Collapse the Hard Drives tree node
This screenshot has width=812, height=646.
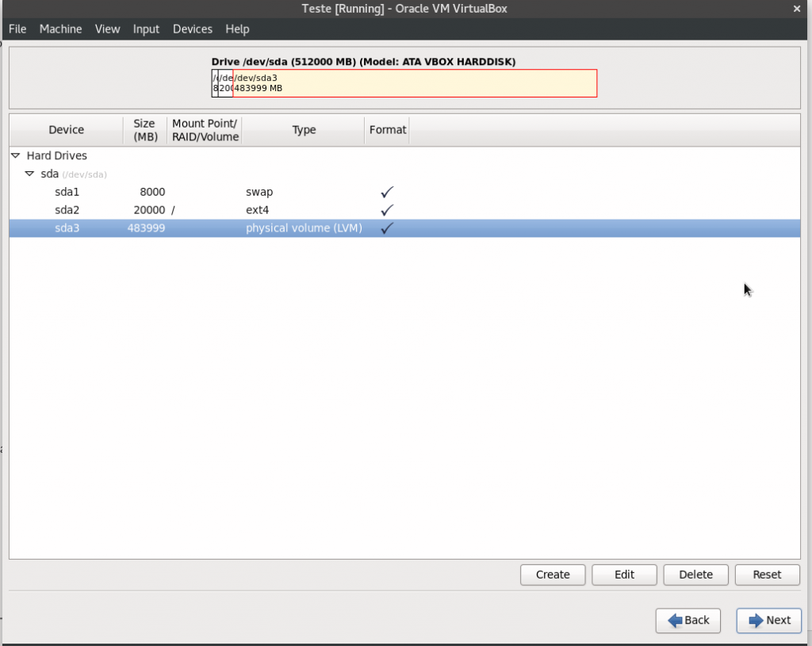pyautogui.click(x=16, y=156)
